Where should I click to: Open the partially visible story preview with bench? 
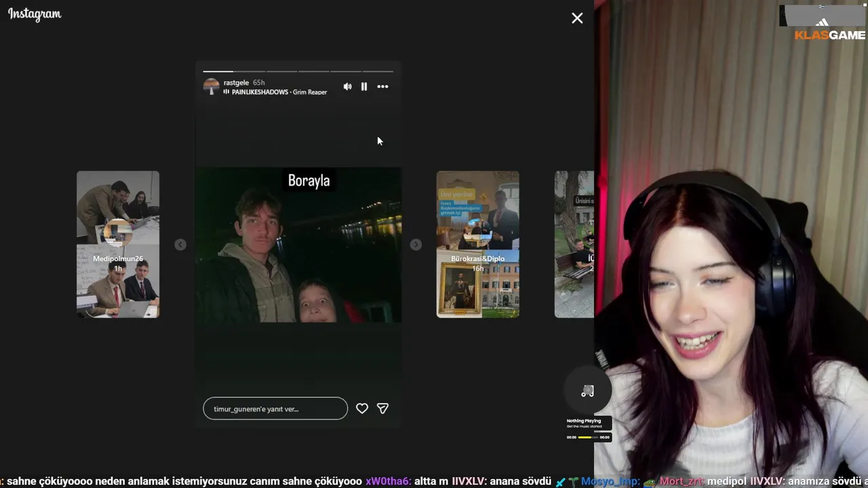coord(574,244)
